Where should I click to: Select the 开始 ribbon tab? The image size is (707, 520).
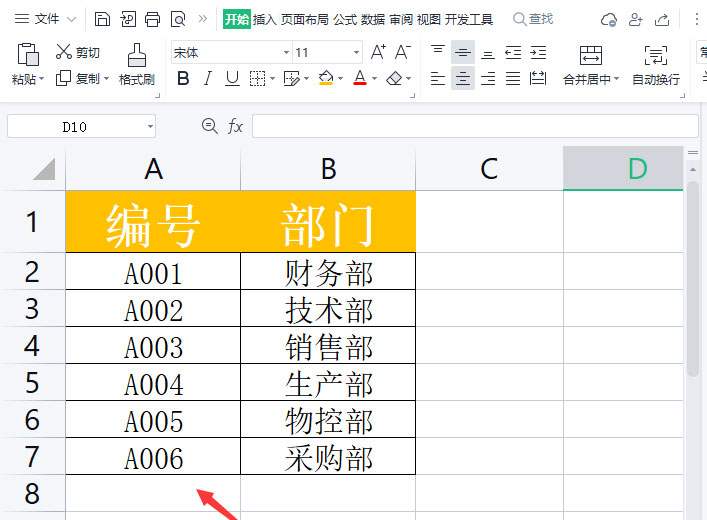coord(237,19)
